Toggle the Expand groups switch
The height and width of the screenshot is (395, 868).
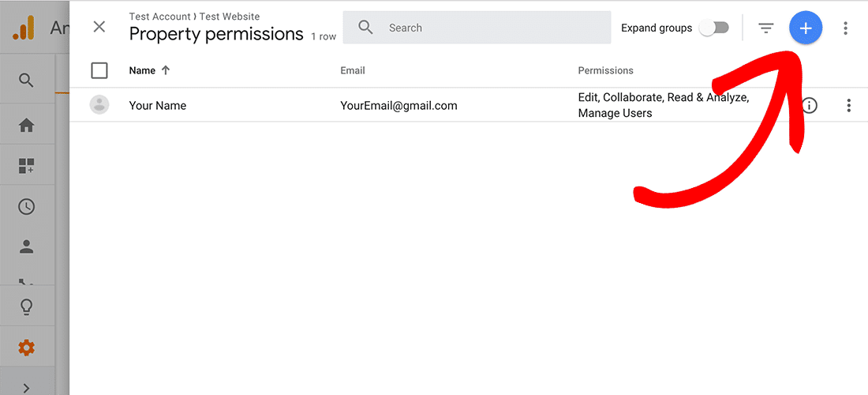pos(713,28)
